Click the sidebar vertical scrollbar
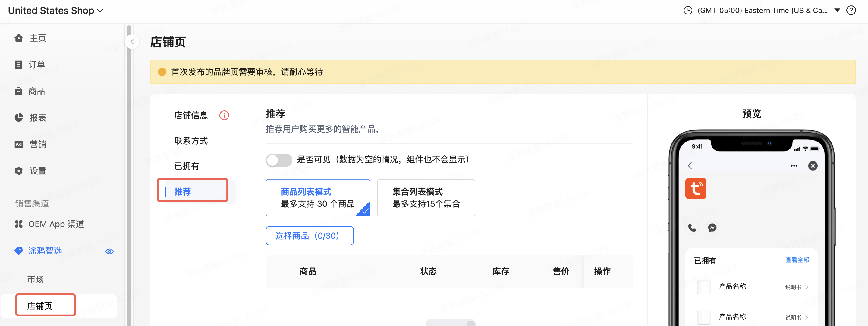 (129, 175)
